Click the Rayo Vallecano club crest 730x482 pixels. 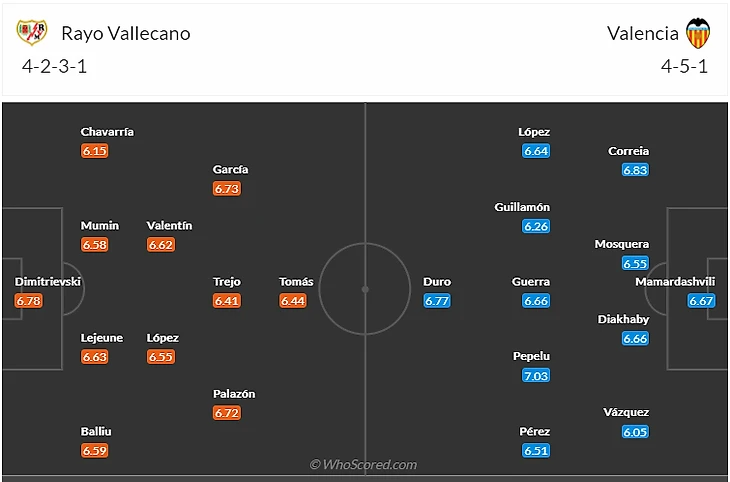pyautogui.click(x=32, y=33)
